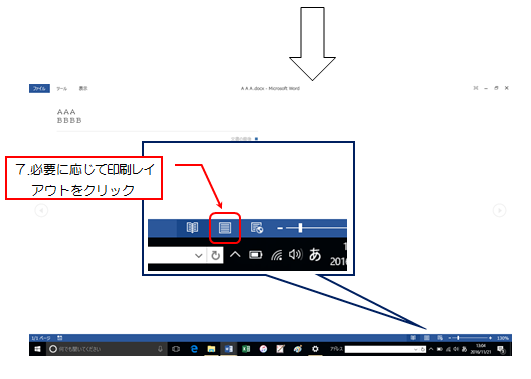
Task: Open the paint palette app on the taskbar
Action: pyautogui.click(x=298, y=349)
